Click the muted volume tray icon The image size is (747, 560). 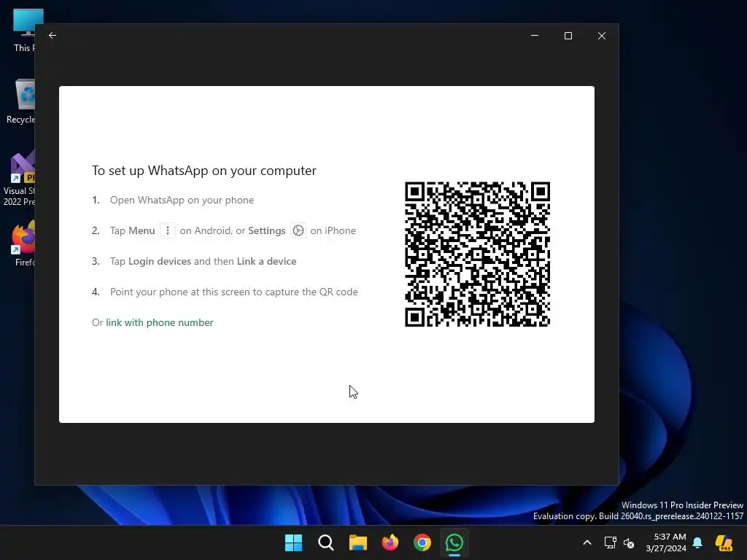[x=629, y=542]
